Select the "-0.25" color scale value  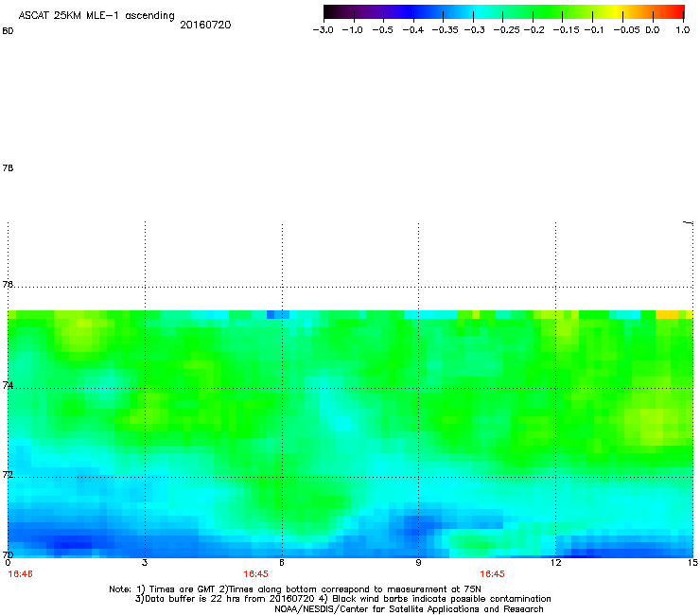tap(506, 30)
